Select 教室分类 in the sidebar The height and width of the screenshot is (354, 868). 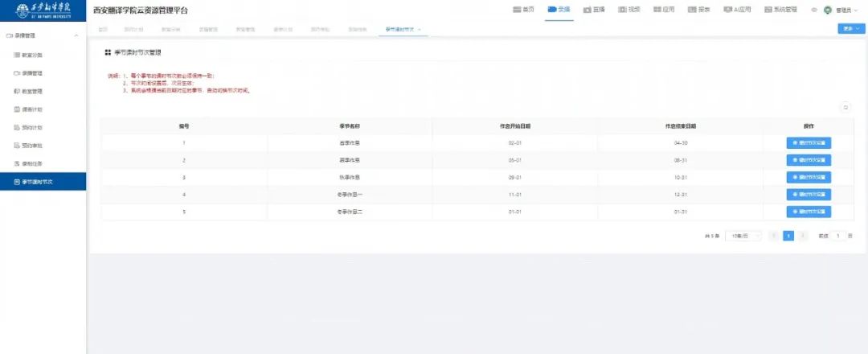(32, 55)
